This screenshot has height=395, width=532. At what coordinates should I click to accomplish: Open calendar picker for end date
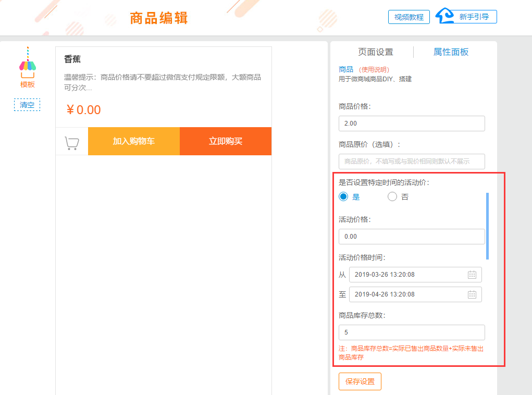click(472, 294)
